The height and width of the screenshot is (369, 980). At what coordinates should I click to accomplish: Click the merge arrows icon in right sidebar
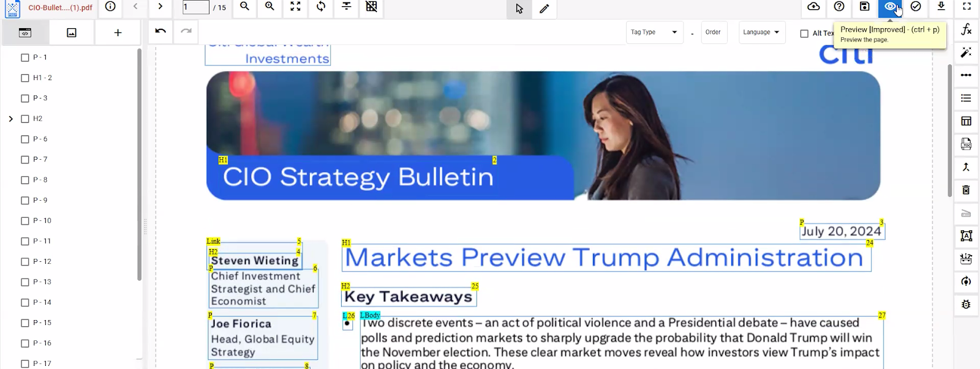(x=966, y=167)
